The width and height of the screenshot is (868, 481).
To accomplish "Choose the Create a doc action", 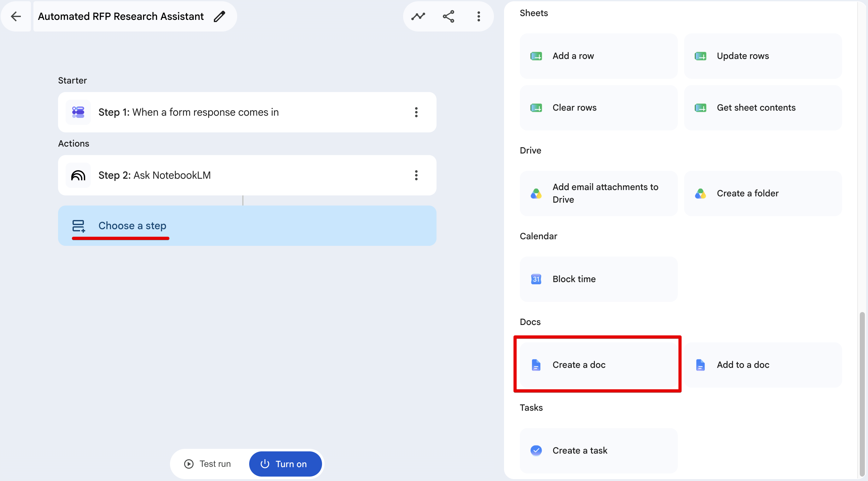I will 598,365.
